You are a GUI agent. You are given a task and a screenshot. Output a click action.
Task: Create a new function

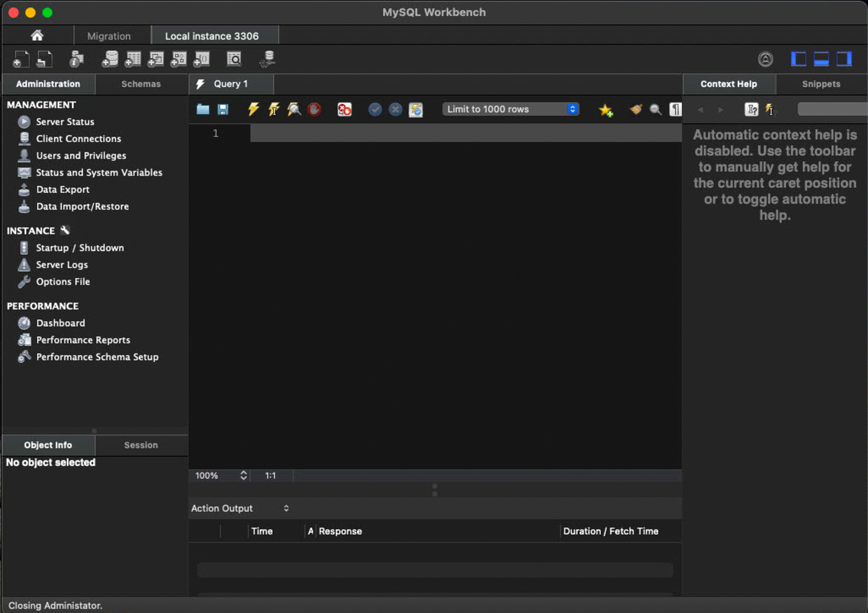tap(201, 60)
